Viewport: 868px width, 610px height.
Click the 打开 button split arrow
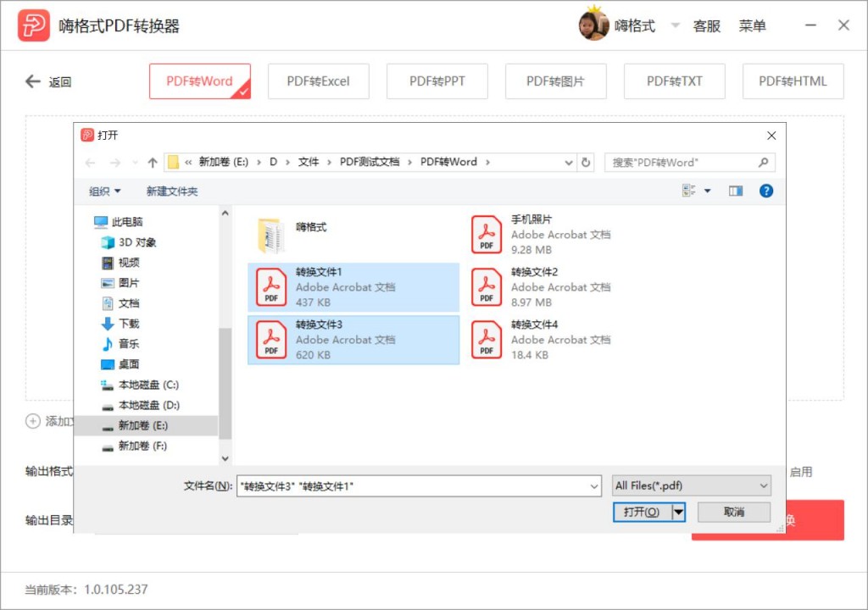tap(679, 512)
